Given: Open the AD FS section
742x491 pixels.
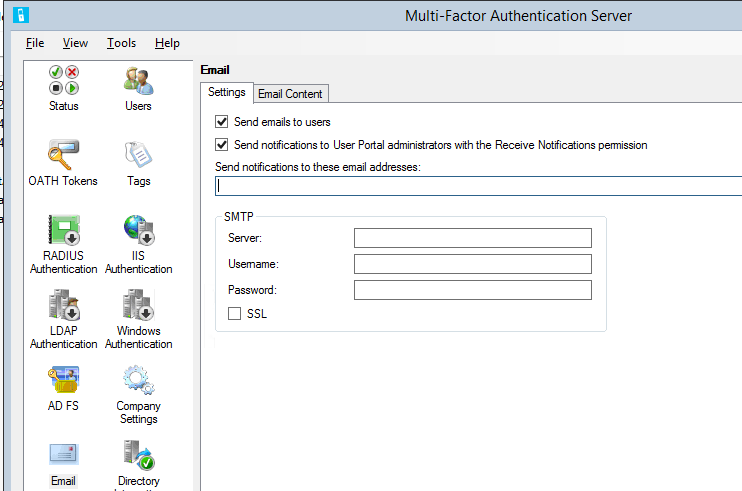Looking at the screenshot, I should coord(63,382).
